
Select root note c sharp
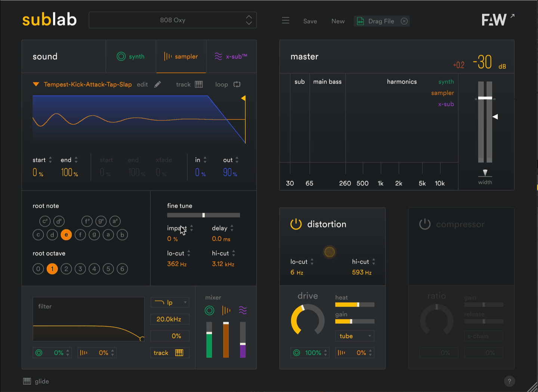45,221
